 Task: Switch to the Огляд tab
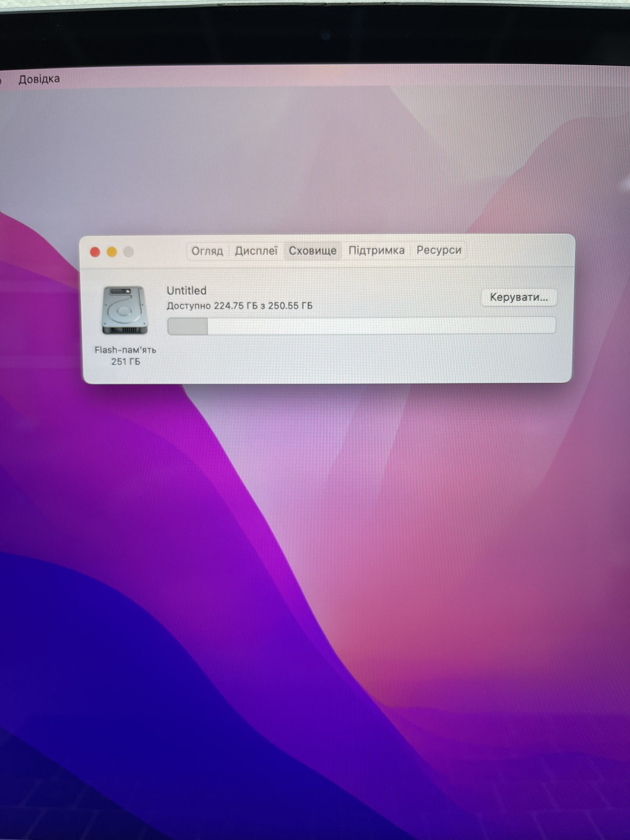tap(207, 251)
